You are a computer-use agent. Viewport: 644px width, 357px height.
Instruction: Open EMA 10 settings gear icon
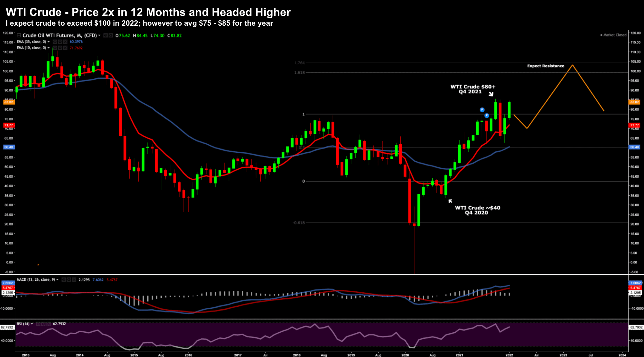tap(60, 48)
